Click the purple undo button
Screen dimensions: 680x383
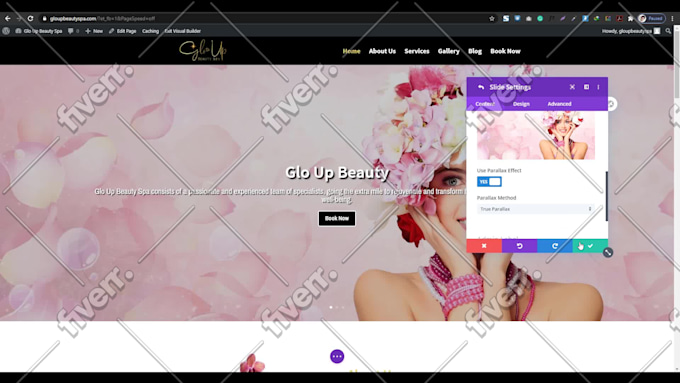pos(519,246)
